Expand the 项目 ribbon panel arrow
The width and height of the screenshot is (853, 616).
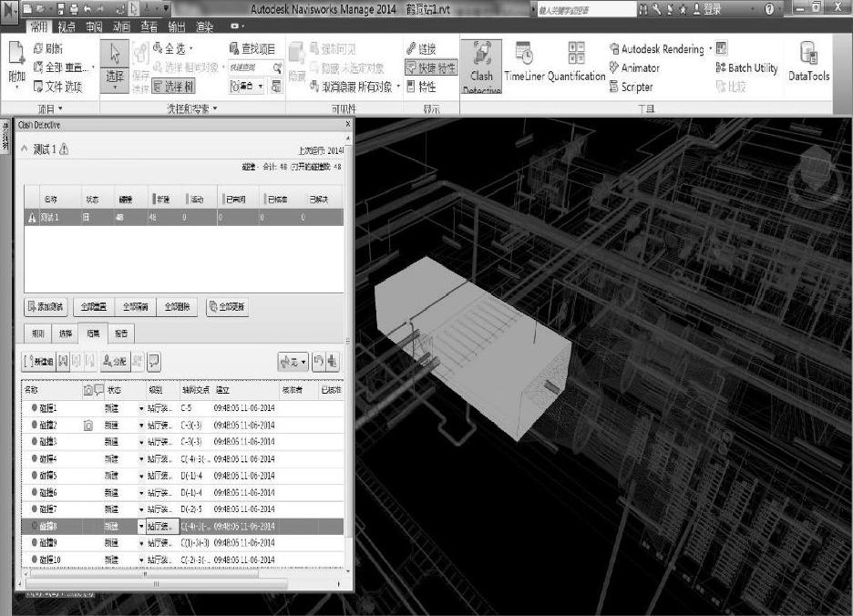click(x=60, y=108)
